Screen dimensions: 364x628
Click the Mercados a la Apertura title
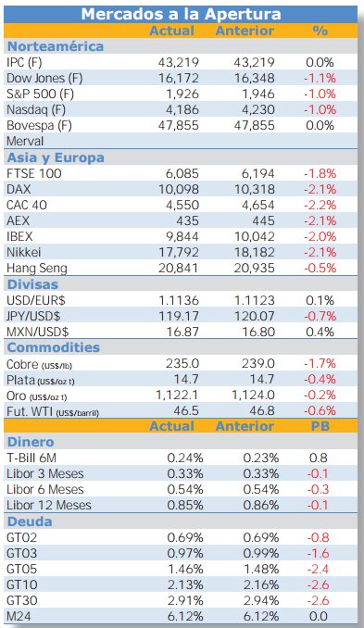[x=181, y=15]
